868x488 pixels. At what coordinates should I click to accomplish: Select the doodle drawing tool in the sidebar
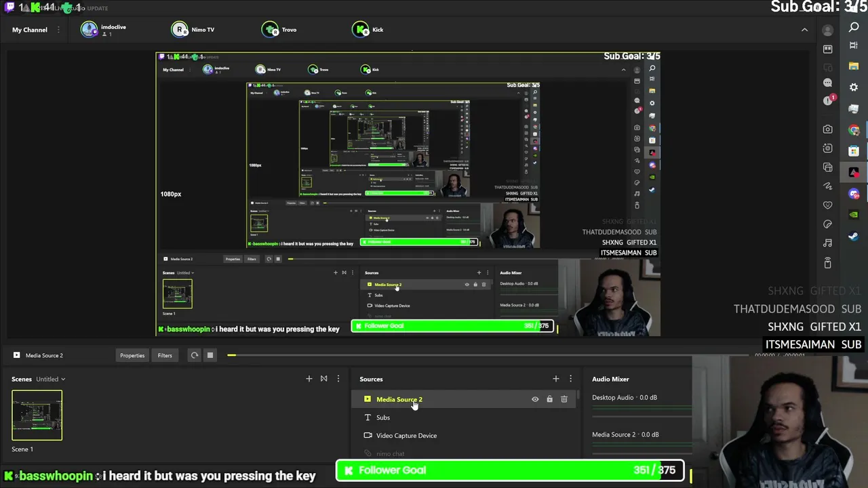pyautogui.click(x=827, y=186)
